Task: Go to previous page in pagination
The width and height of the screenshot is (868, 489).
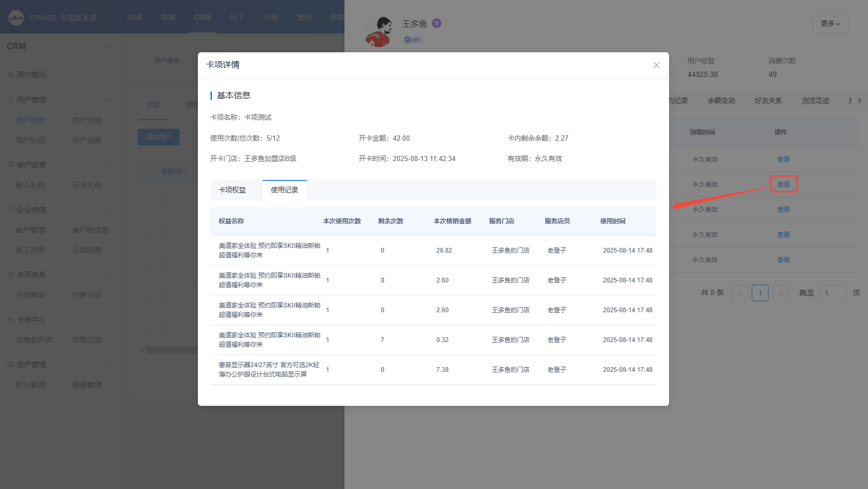Action: point(739,293)
